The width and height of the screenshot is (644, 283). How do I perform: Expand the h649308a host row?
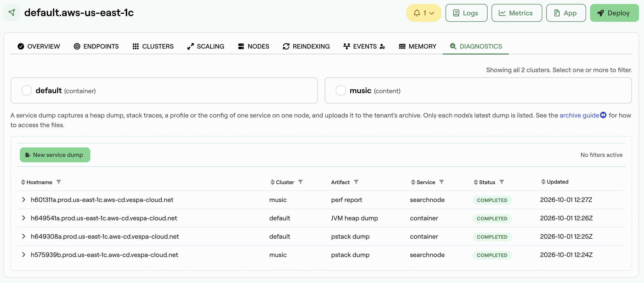[24, 236]
